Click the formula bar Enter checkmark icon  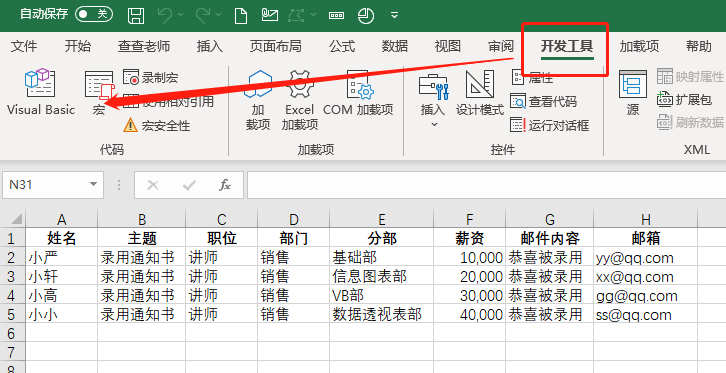(x=189, y=186)
